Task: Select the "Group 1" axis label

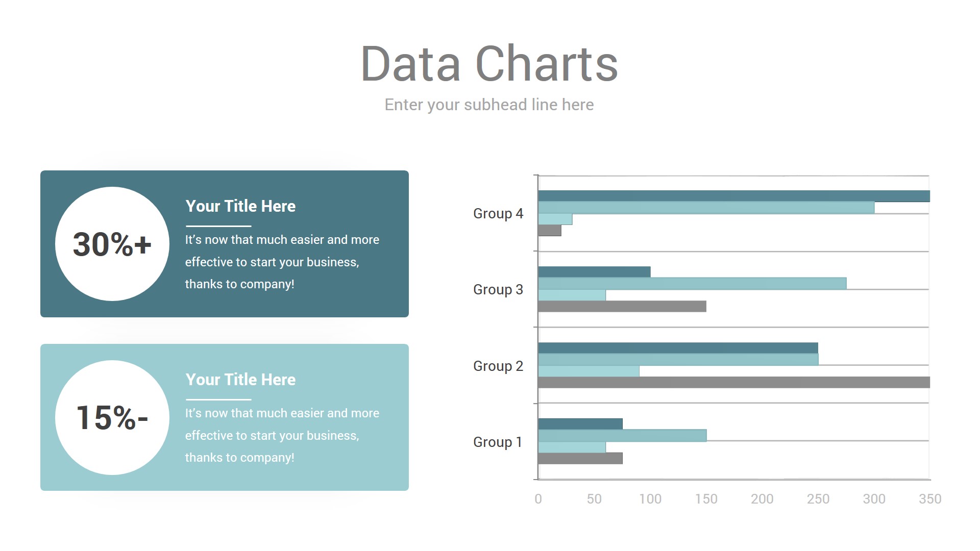Action: click(x=498, y=442)
